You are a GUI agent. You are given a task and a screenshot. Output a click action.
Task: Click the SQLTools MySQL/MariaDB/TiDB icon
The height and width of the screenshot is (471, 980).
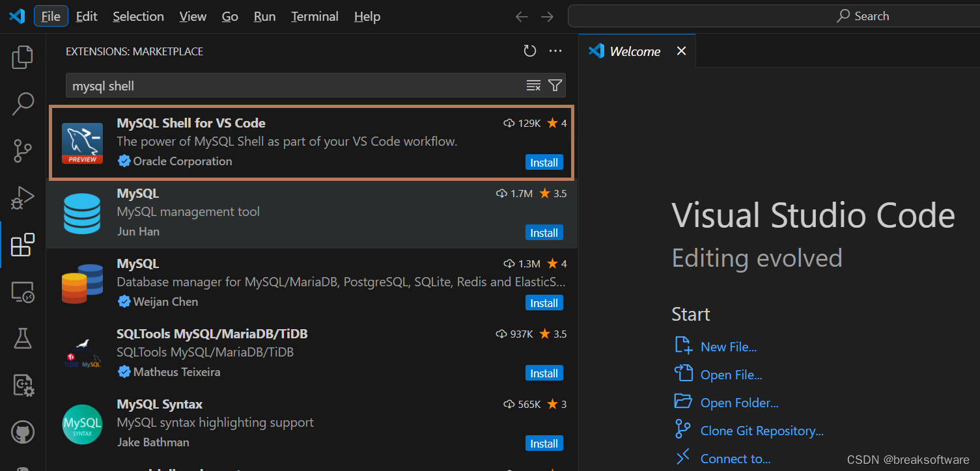[x=82, y=354]
